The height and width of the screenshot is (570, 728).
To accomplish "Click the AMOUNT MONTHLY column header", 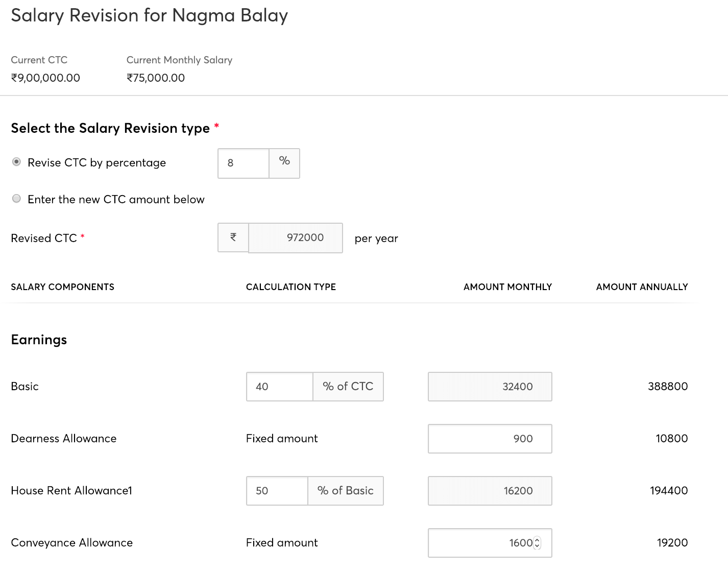I will point(507,287).
